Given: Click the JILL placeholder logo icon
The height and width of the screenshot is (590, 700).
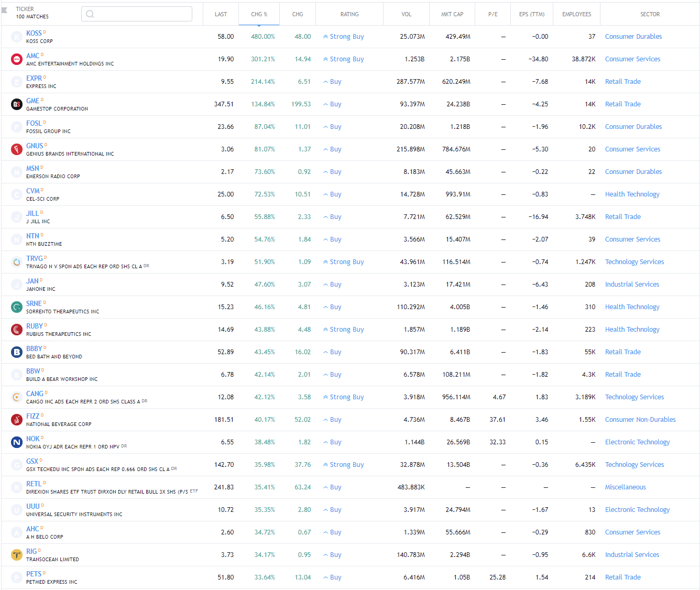Looking at the screenshot, I should pyautogui.click(x=17, y=217).
